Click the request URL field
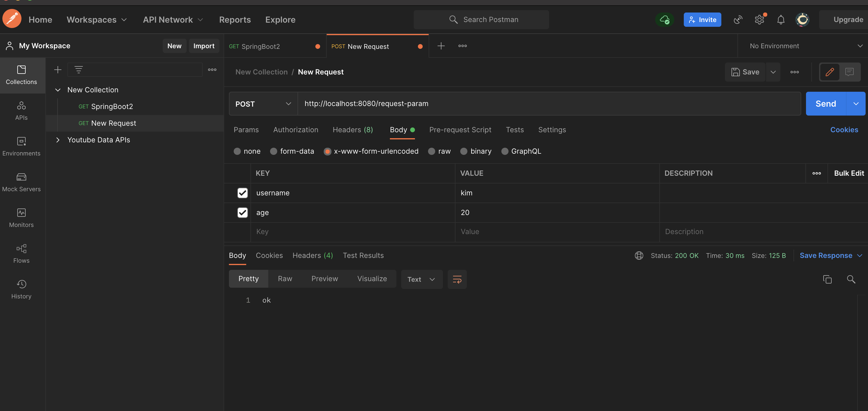This screenshot has height=411, width=868. pos(549,104)
